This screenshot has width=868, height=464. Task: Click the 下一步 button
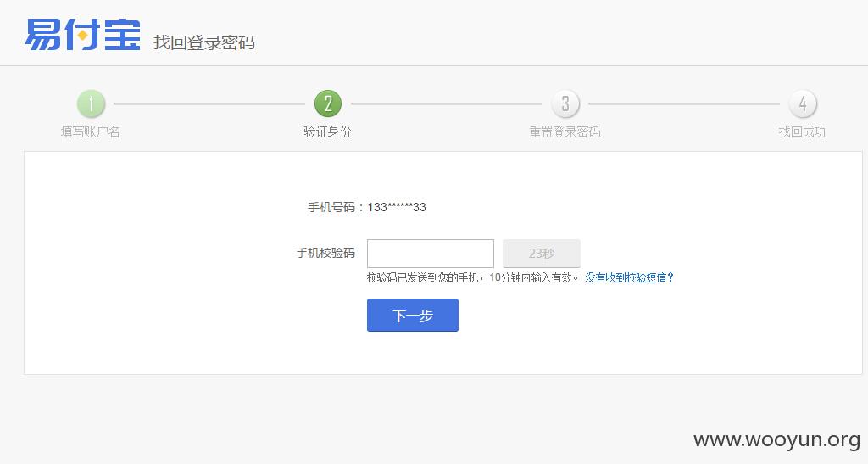[x=413, y=315]
